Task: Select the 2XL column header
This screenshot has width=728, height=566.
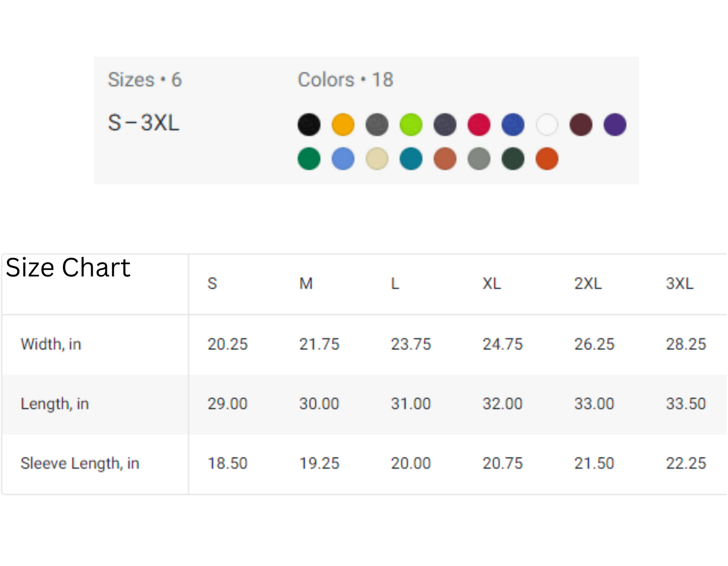Action: tap(588, 284)
